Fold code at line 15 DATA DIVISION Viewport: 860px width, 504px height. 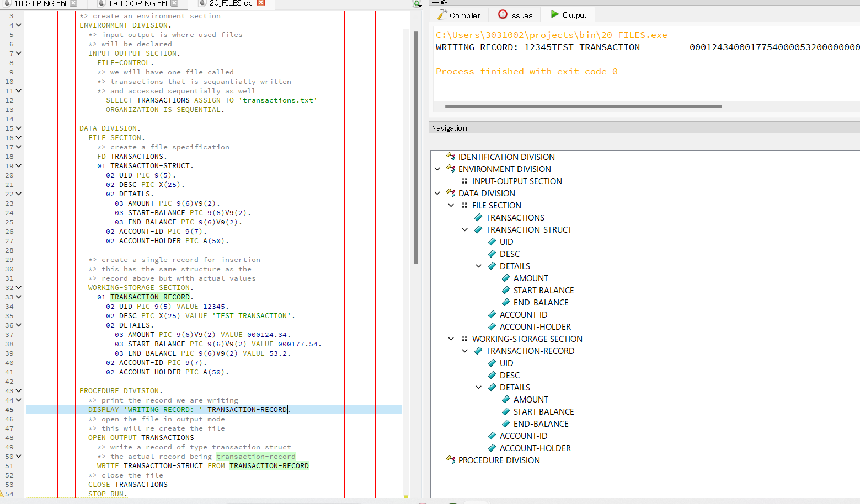pos(19,128)
